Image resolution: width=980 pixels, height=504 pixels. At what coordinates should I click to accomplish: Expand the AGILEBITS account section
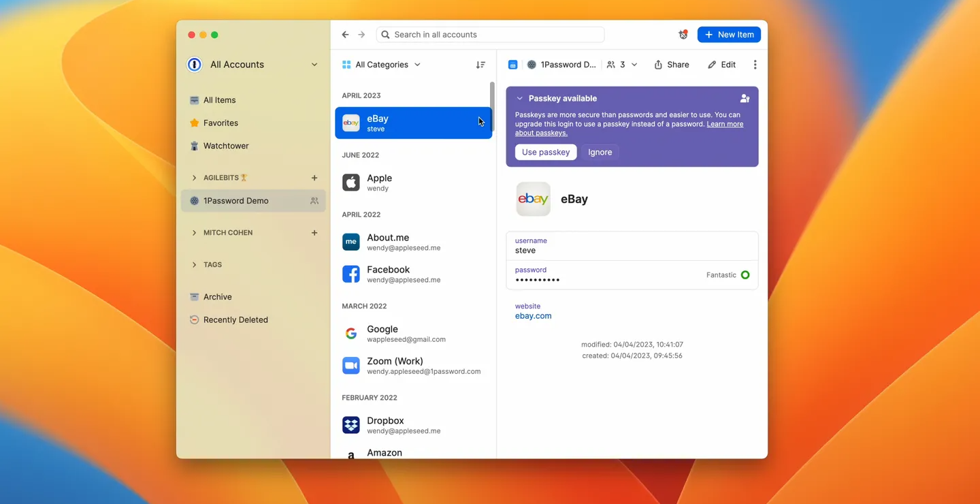pyautogui.click(x=195, y=178)
